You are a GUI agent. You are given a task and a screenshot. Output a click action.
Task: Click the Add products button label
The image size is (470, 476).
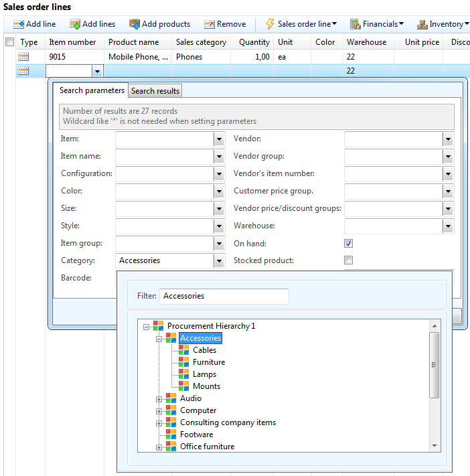166,24
